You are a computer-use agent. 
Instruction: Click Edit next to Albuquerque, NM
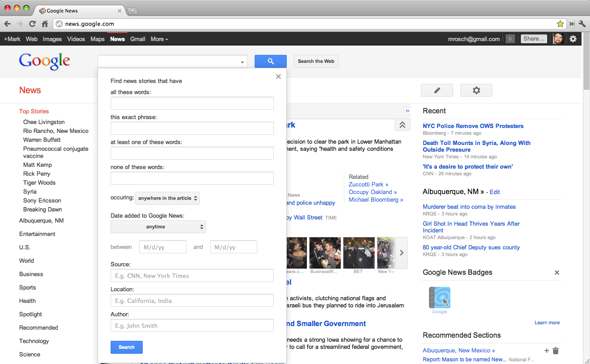pyautogui.click(x=495, y=192)
